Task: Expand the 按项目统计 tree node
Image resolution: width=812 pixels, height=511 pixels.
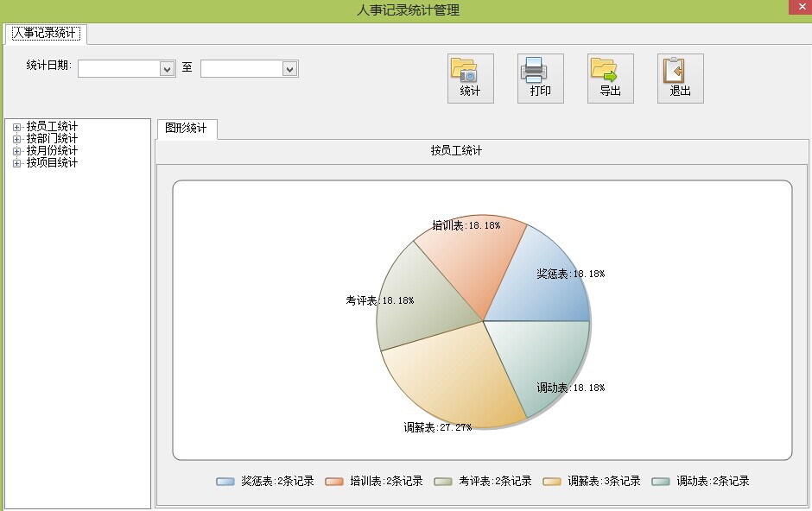Action: [x=16, y=163]
